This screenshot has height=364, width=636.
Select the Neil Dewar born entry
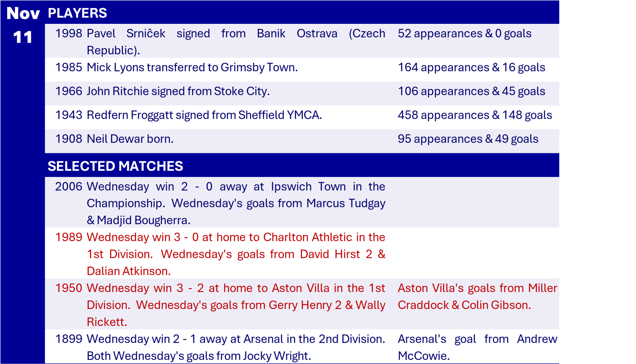(130, 139)
